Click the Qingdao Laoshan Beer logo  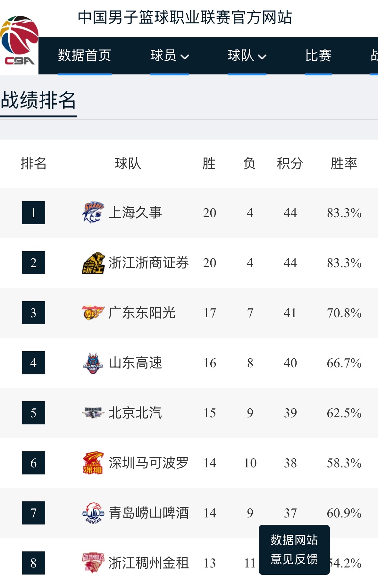[93, 513]
